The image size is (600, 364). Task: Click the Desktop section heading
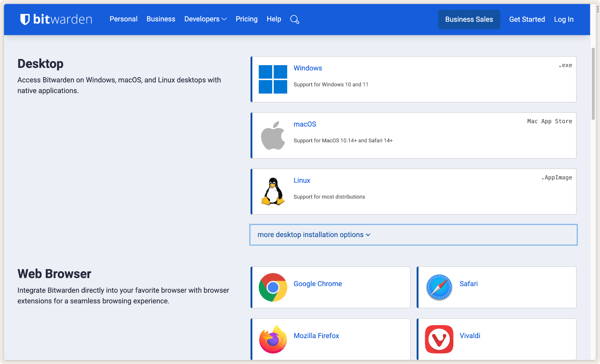click(x=40, y=64)
